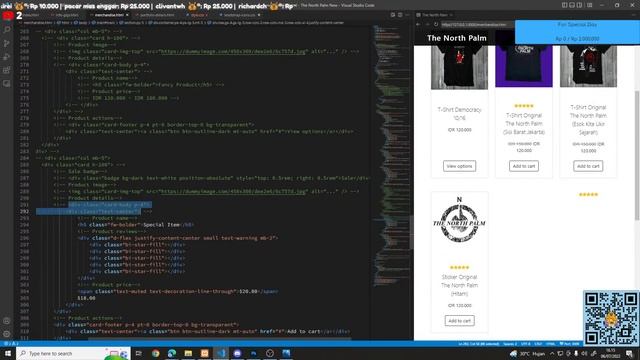Click The North Palm site title
The image size is (640, 360).
[x=457, y=38]
